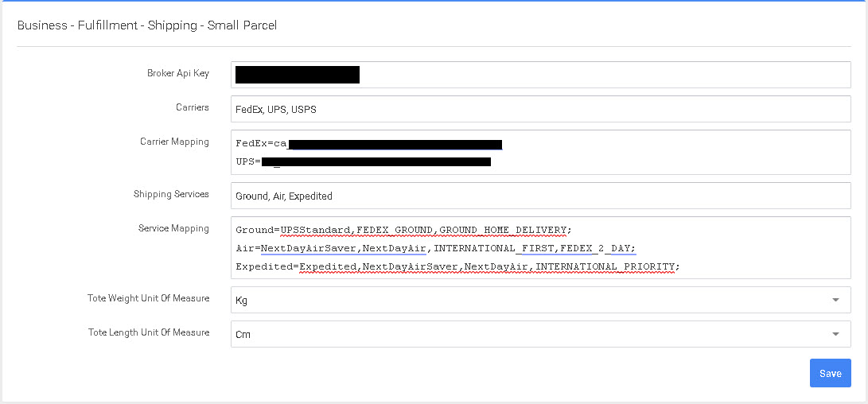Click the Shipping Services label

pyautogui.click(x=171, y=194)
